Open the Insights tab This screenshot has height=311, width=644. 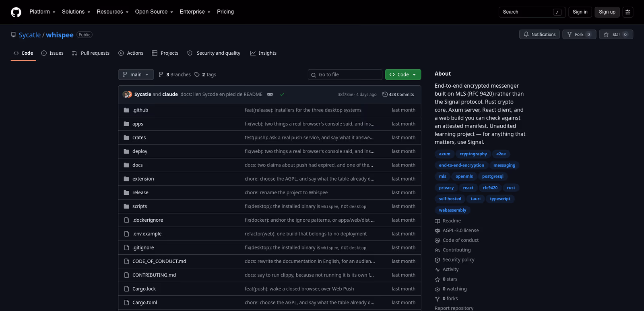pos(263,53)
